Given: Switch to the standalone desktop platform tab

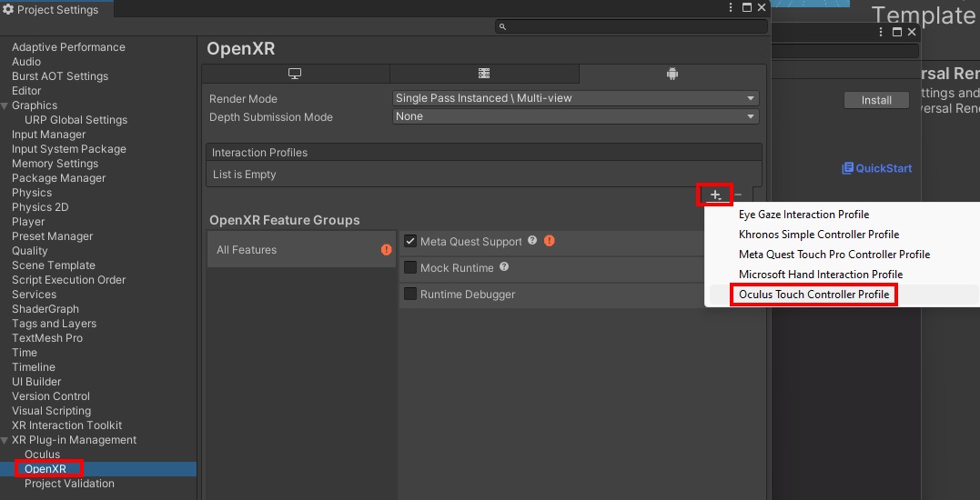Looking at the screenshot, I should tap(295, 74).
